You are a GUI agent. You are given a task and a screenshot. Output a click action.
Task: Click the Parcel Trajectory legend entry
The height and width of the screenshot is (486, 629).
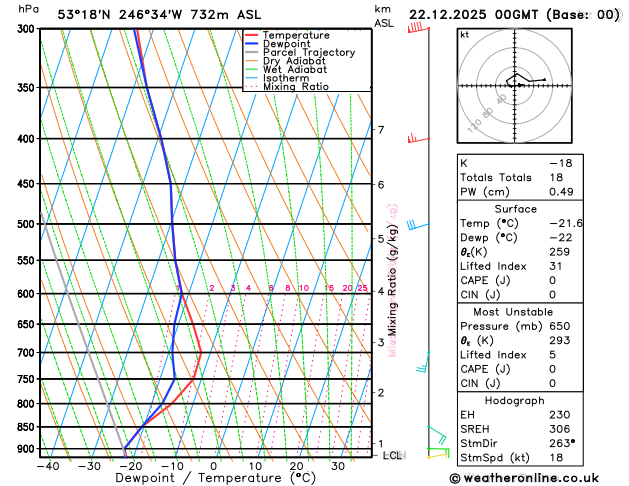point(300,53)
